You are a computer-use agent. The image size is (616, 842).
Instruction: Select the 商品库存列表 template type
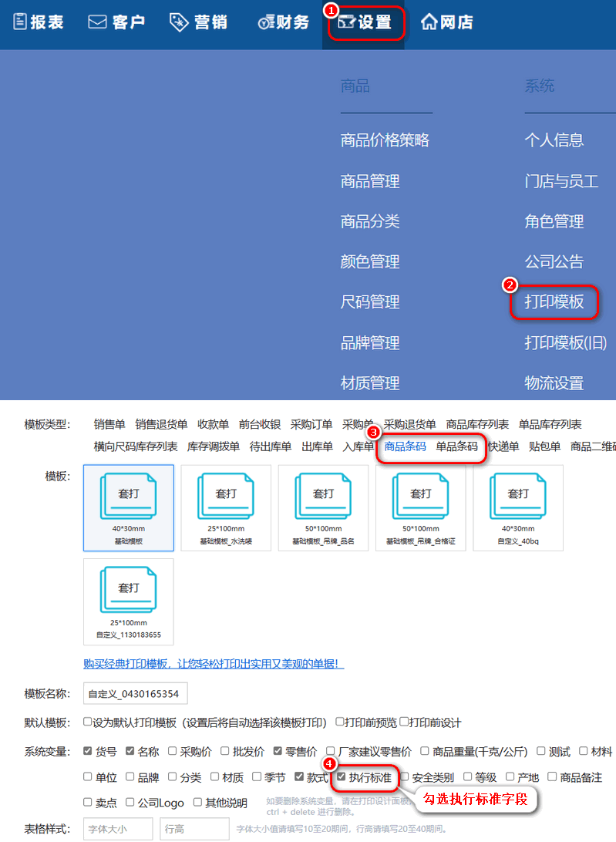click(x=477, y=424)
